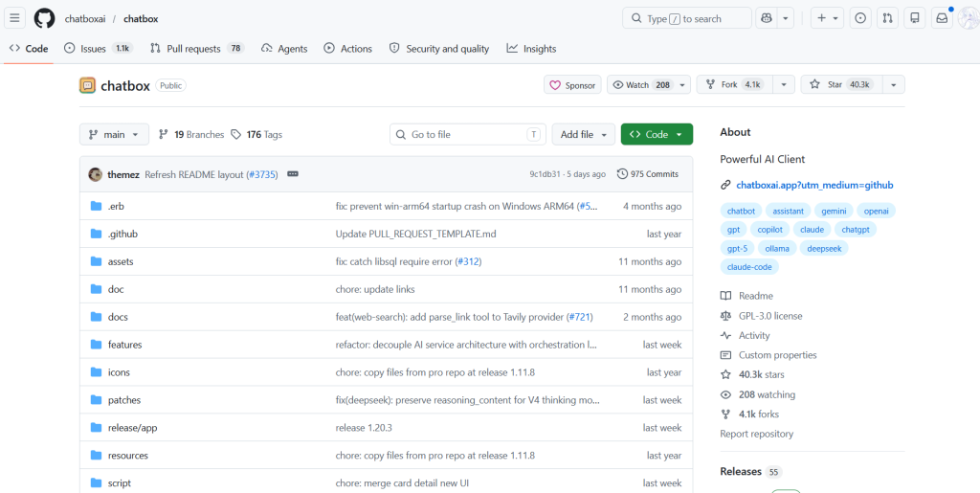Open the chatbox repository avatar icon
Image resolution: width=980 pixels, height=493 pixels.
click(x=87, y=85)
